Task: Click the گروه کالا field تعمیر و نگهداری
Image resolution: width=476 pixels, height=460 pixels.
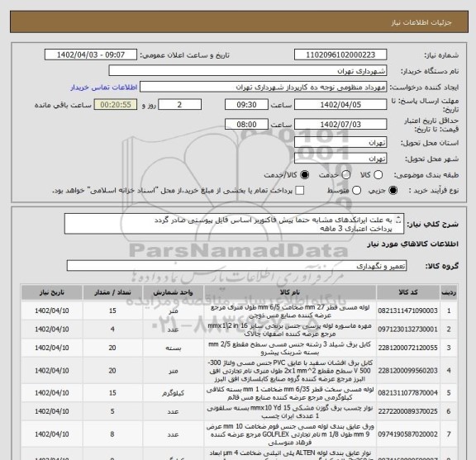Action: coord(236,266)
